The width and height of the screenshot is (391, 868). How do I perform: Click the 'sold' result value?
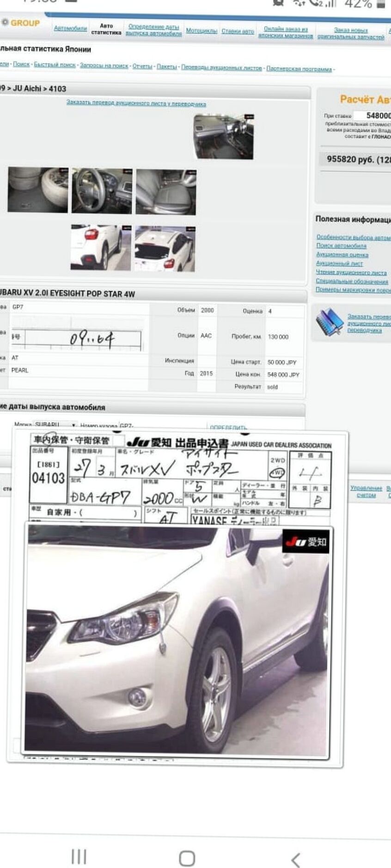pyautogui.click(x=273, y=387)
